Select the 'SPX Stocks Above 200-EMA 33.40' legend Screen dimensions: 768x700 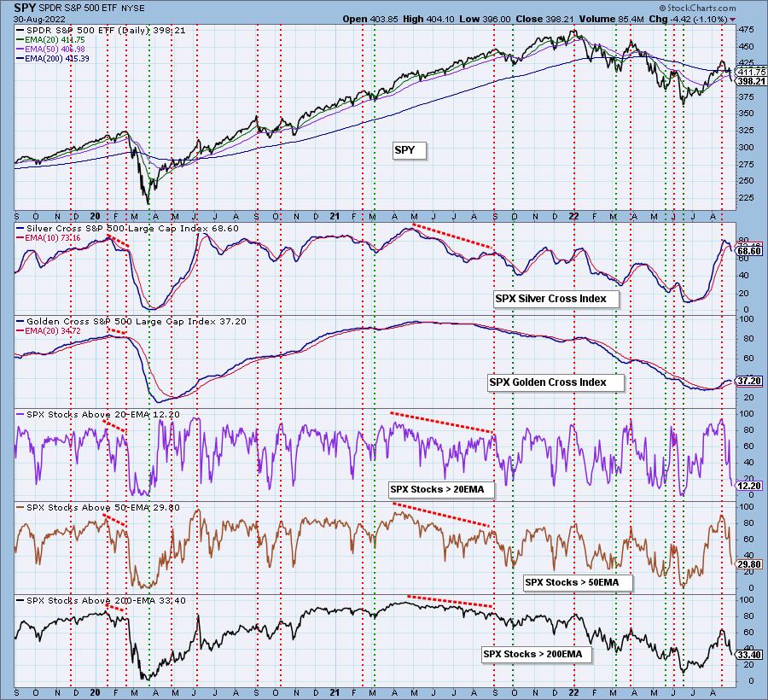(x=101, y=601)
